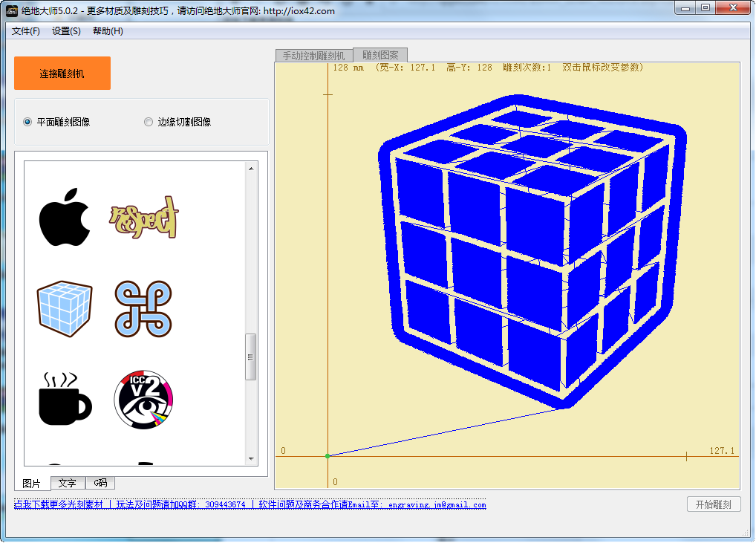Click the green origin point on canvas
Viewport: 756px width, 543px height.
(x=328, y=456)
